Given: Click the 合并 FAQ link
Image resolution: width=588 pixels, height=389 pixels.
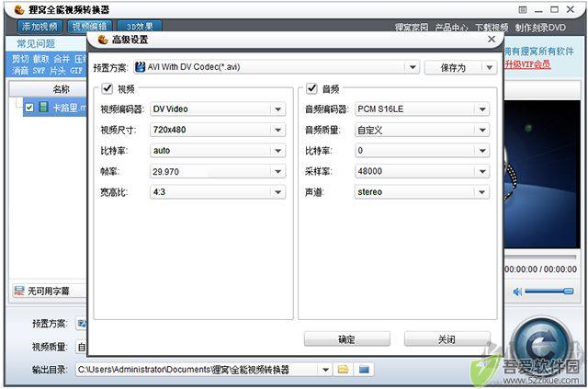Looking at the screenshot, I should coord(62,59).
